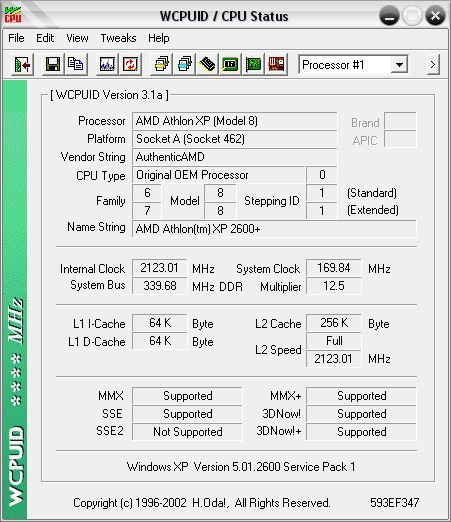451x522 pixels.
Task: Click the Processor field AMD Athlon XP (Model 8)
Action: [x=234, y=121]
